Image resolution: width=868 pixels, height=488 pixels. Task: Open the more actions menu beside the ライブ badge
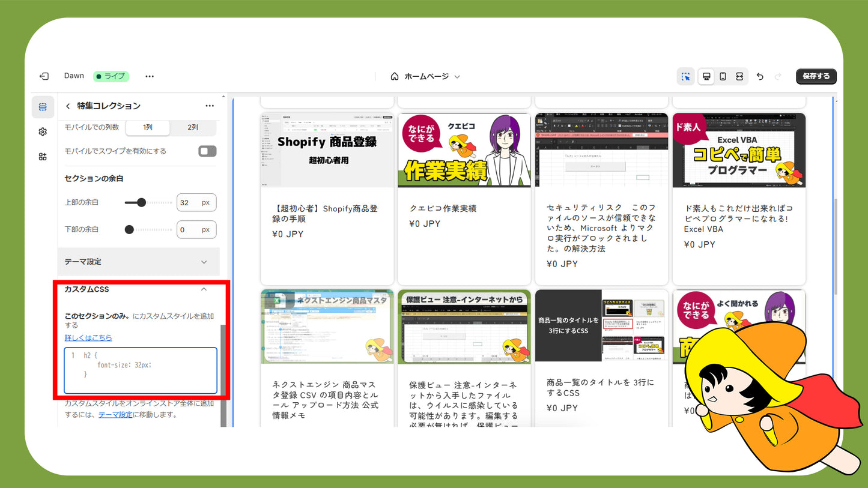pos(150,76)
